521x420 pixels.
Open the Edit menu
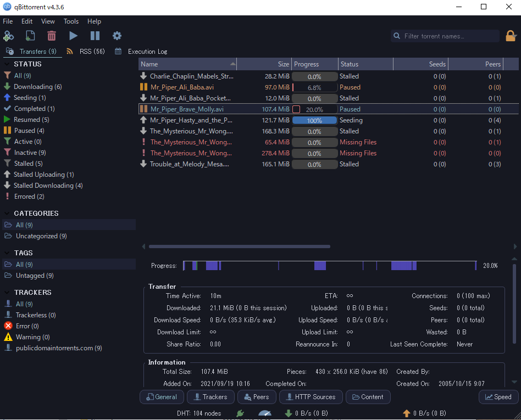[x=27, y=21]
